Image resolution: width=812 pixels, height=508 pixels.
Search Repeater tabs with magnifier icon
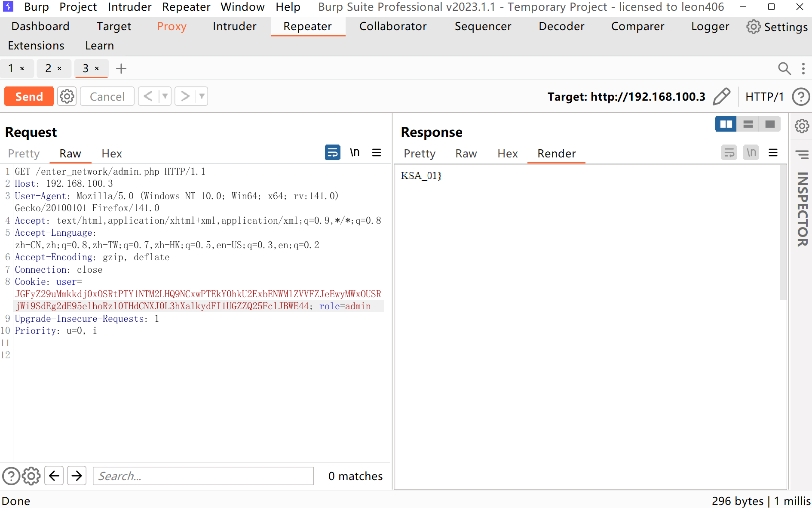click(x=784, y=68)
